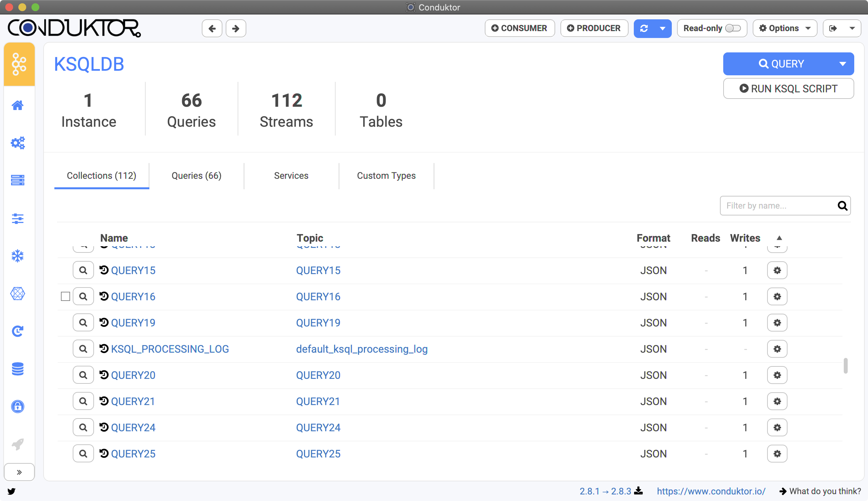The width and height of the screenshot is (868, 501).
Task: Navigate back with left arrow
Action: click(x=212, y=28)
